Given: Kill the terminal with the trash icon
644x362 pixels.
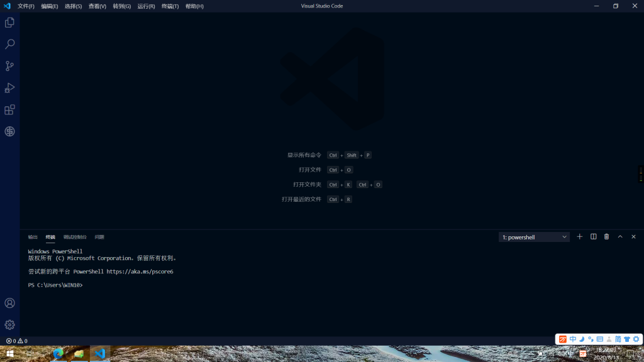Looking at the screenshot, I should tap(607, 237).
